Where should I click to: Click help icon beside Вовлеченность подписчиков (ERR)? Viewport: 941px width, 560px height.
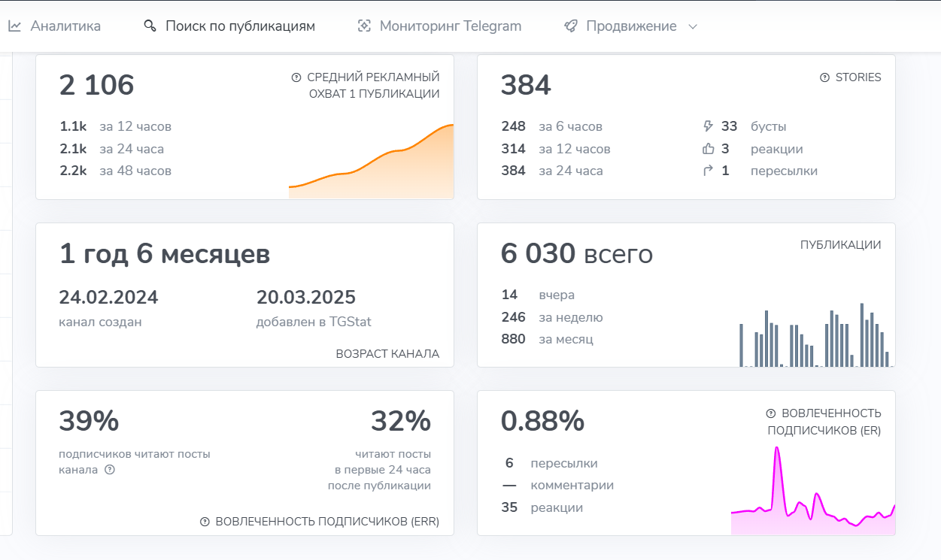[205, 522]
